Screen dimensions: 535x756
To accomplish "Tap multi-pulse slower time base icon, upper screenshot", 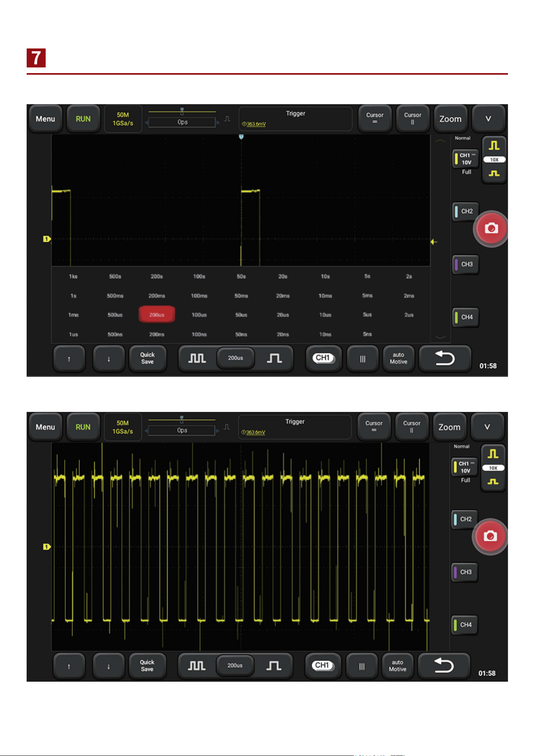I will tap(197, 358).
